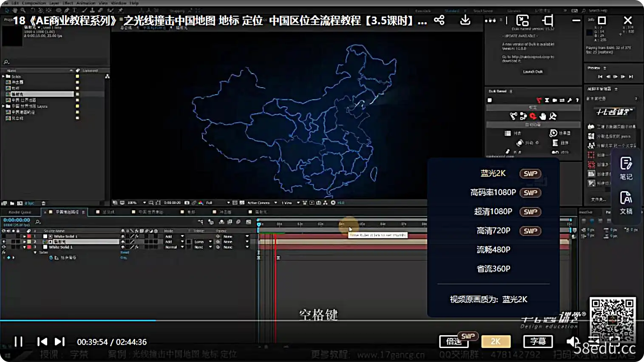Click play in AE Preview panel
Viewport: 644px width, 362px height.
coord(615,76)
